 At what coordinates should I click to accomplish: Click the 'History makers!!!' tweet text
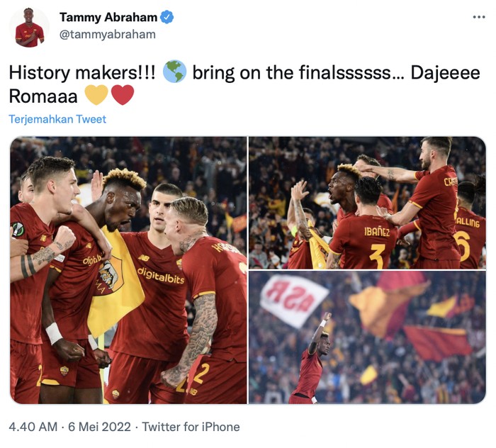click(82, 72)
